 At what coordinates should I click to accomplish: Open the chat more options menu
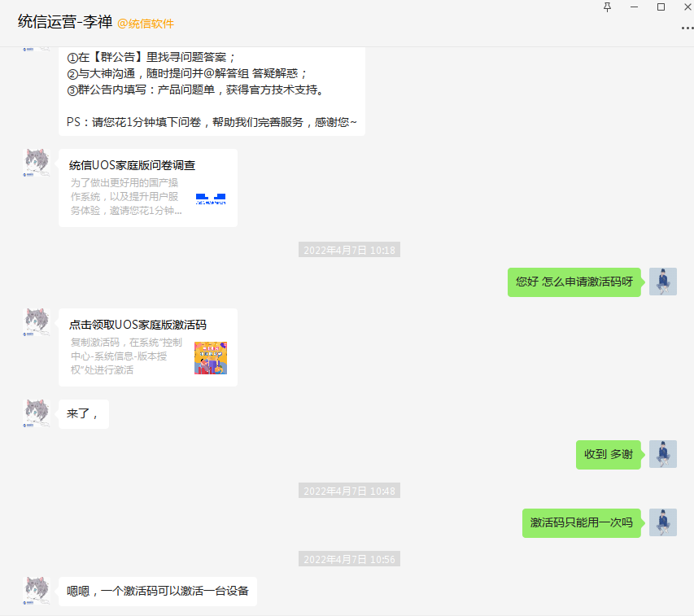[x=687, y=28]
